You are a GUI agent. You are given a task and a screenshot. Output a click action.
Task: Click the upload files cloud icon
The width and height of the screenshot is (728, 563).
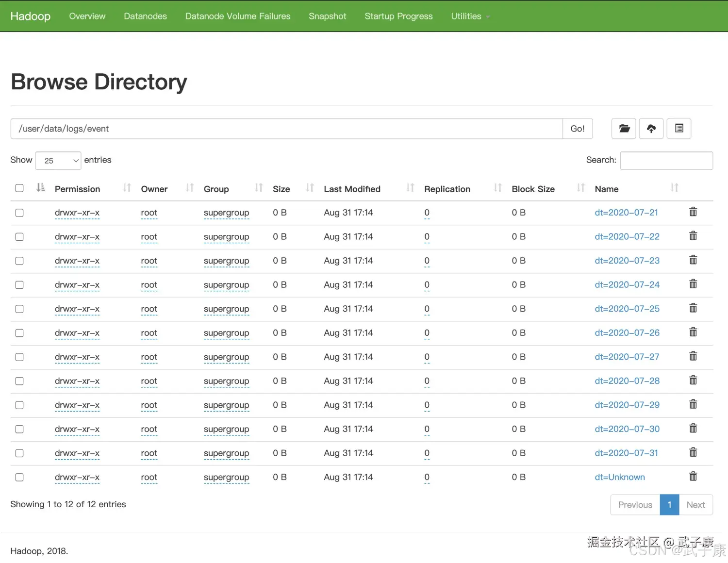click(x=651, y=129)
